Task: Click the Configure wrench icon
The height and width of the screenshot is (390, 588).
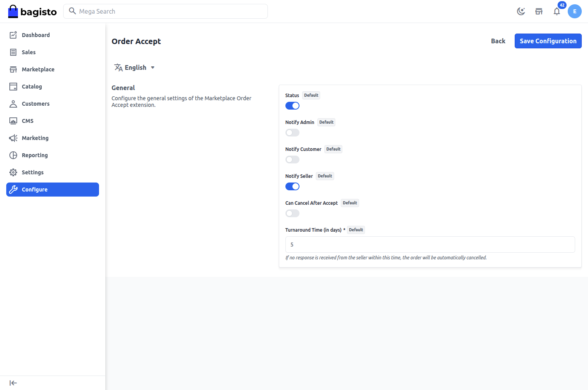Action: (x=13, y=190)
